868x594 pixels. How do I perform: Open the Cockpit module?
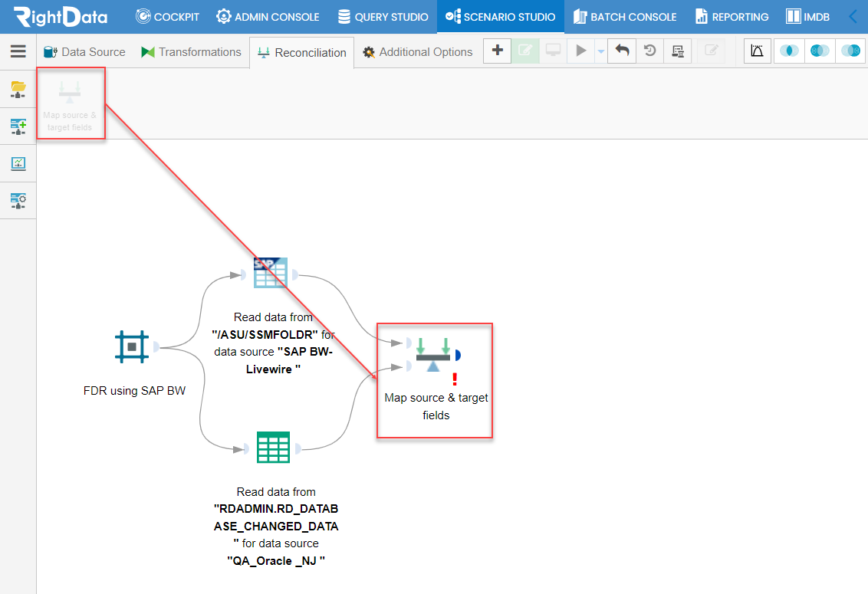[167, 17]
